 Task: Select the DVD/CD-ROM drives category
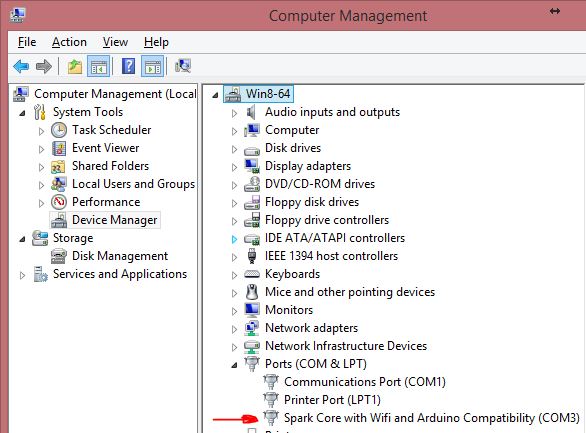click(320, 184)
